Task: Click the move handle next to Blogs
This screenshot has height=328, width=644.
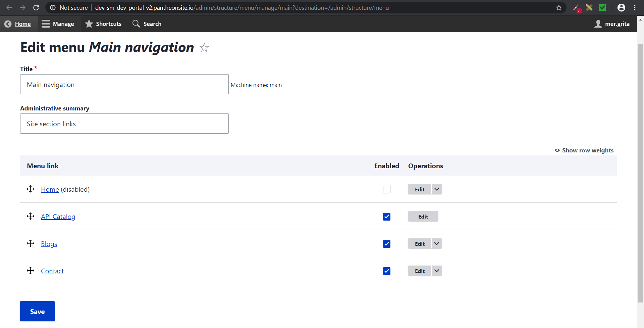Action: click(31, 243)
